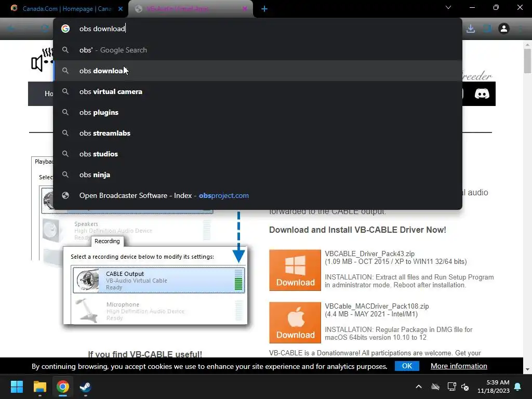
Task: Close the Canada.Com tab
Action: point(121,9)
